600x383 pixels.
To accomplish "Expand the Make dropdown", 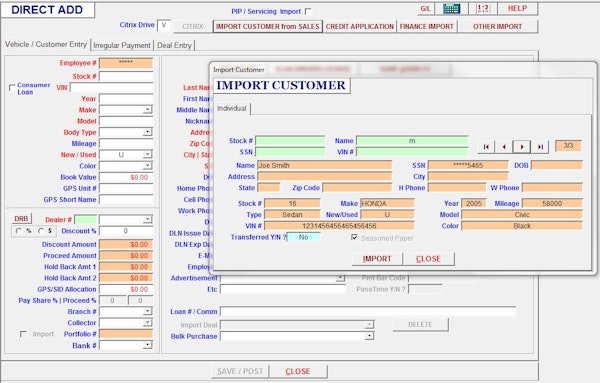I will (147, 110).
